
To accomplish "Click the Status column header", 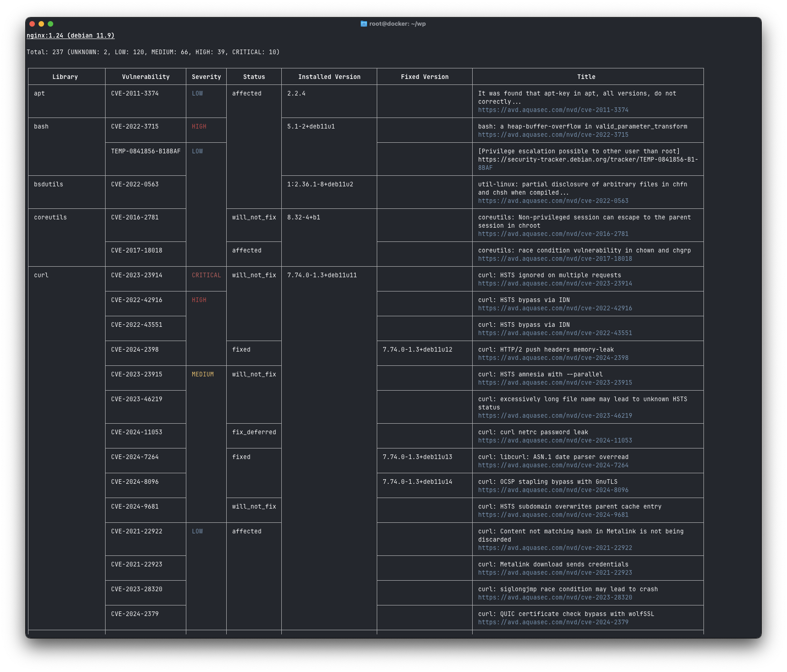I will [254, 77].
